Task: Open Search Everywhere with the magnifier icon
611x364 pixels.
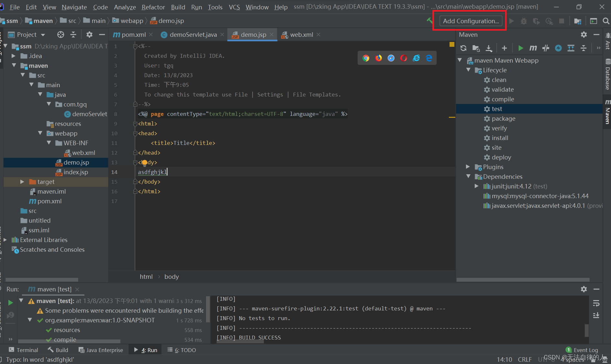Action: coord(606,21)
